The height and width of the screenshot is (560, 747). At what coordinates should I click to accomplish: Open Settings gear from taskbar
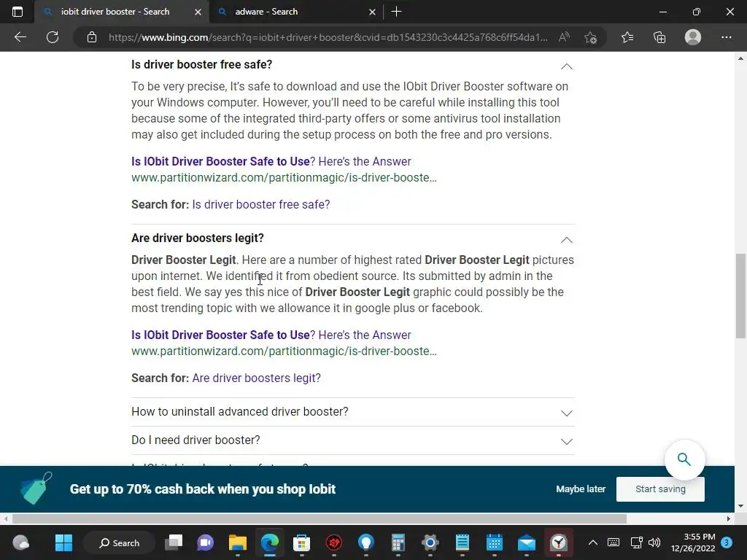(430, 542)
